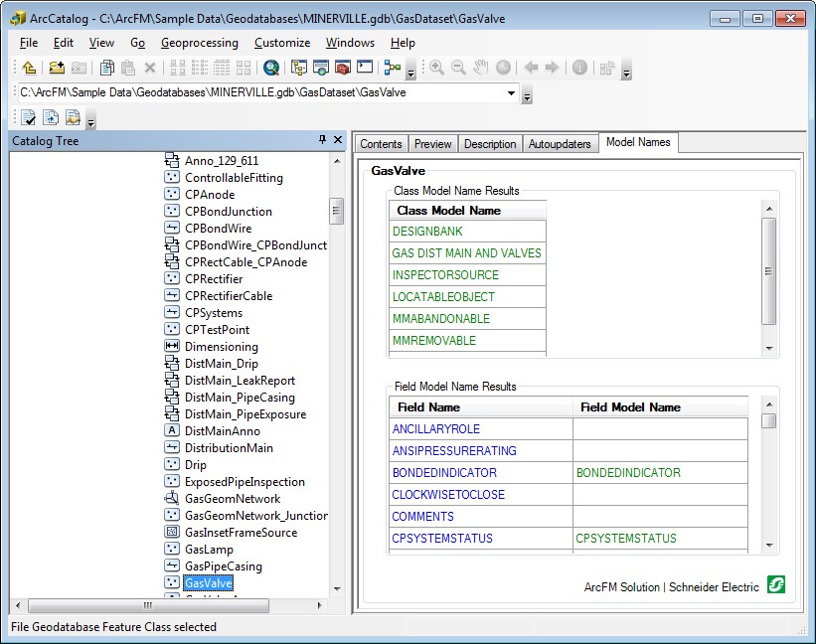Open the Help menu
816x644 pixels.
(403, 43)
